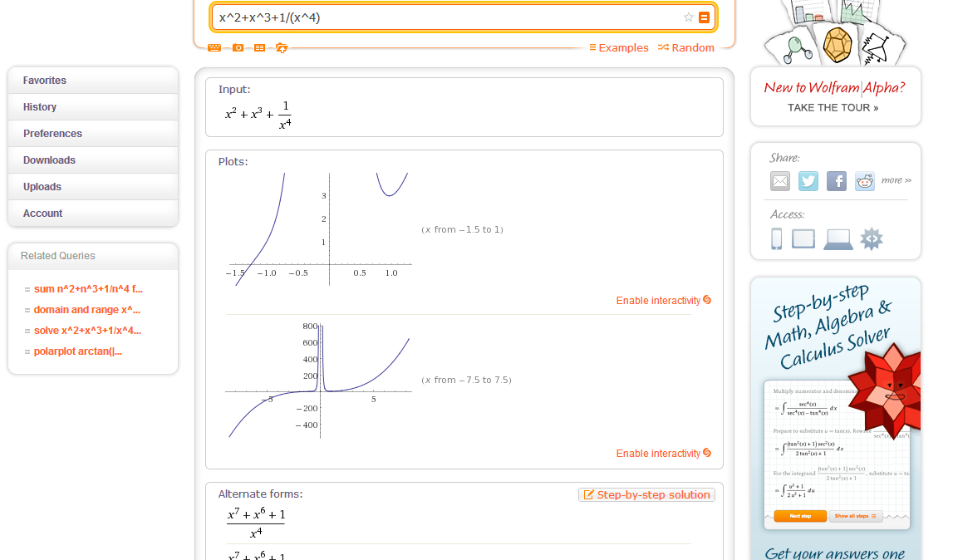This screenshot has height=560, width=953.
Task: Open the image input camera icon
Action: coord(238,47)
